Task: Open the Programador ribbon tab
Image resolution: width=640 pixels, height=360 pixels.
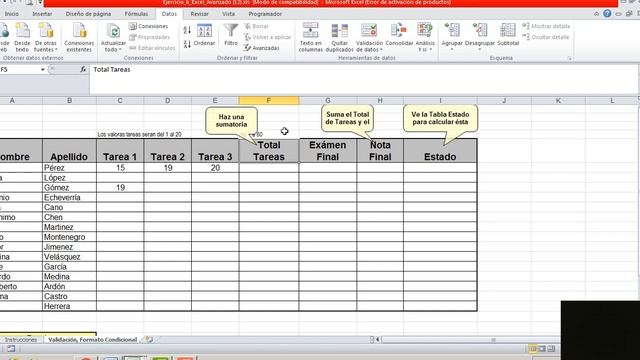Action: [265, 14]
